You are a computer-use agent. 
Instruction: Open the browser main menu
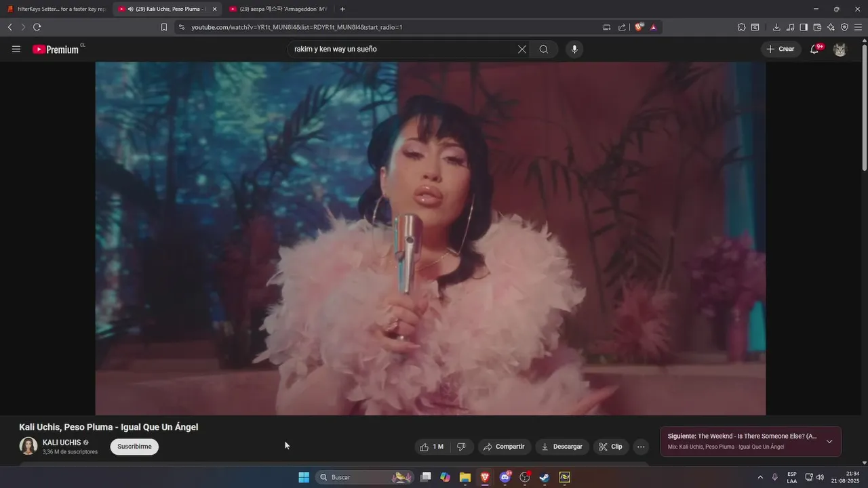click(859, 27)
